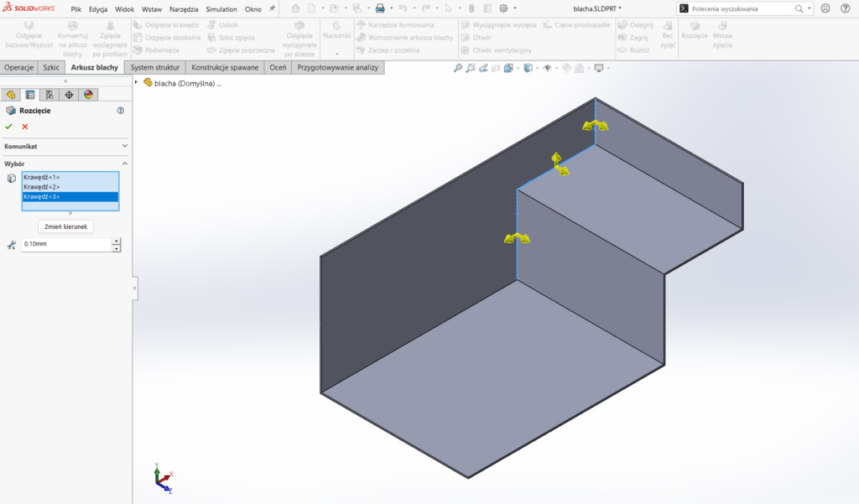
Task: Open the ConfigurationManager tab icon
Action: [x=49, y=95]
